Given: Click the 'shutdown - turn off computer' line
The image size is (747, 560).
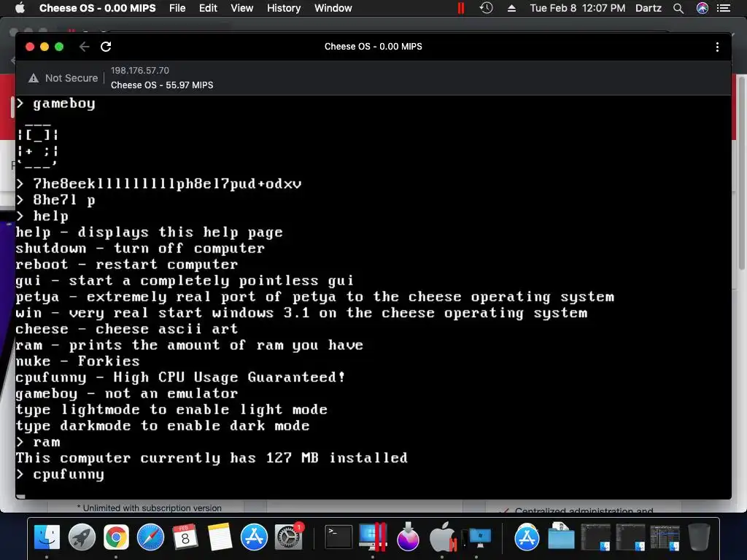Looking at the screenshot, I should click(140, 248).
